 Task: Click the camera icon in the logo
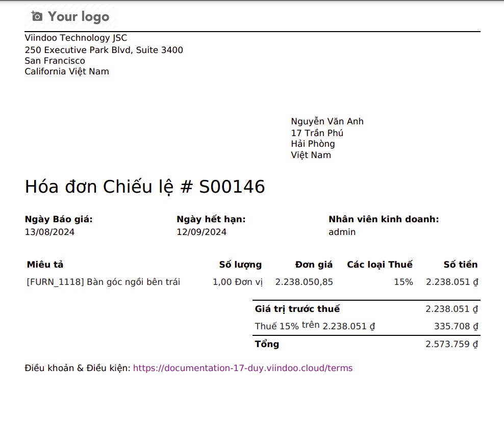(x=37, y=16)
